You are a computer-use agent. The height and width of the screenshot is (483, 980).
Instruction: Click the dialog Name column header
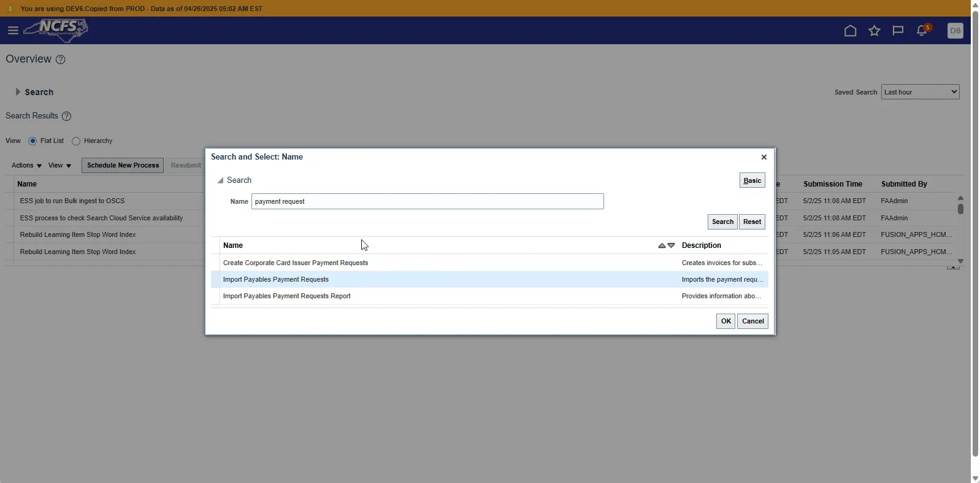233,245
